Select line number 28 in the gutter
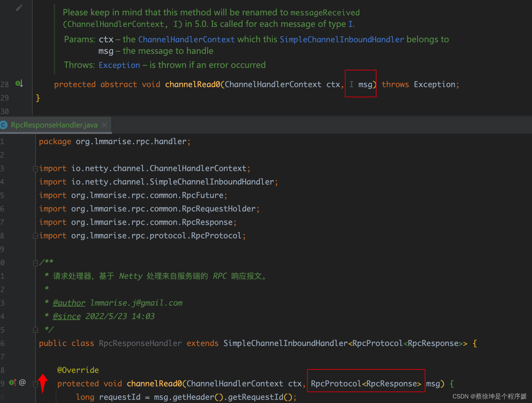Screen dimensions: 532x403 tap(5, 84)
